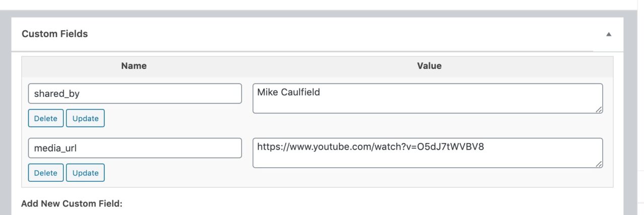This screenshot has height=215, width=644.
Task: Click the Mike Caulfield value box
Action: (x=428, y=98)
